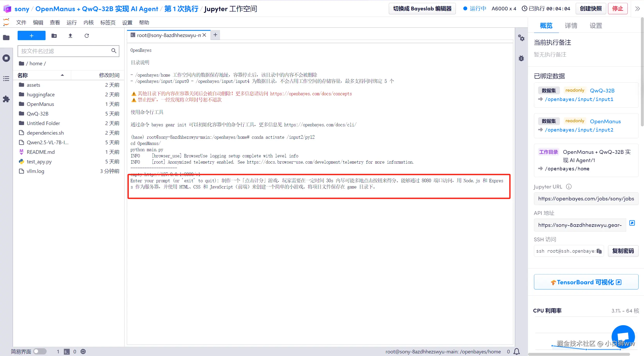644x356 pixels.
Task: Open the property inspector gears icon
Action: [x=521, y=38]
